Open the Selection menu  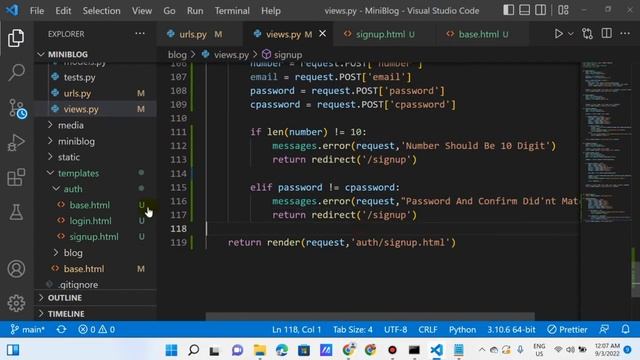point(101,11)
